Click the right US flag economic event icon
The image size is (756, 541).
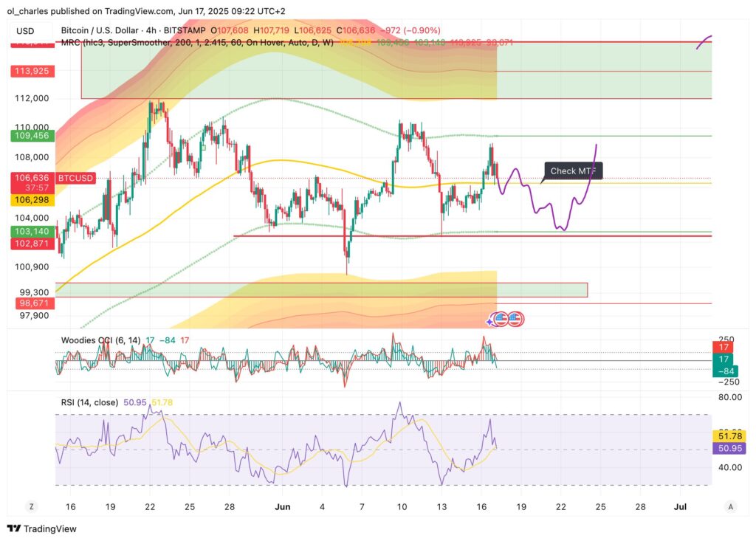(515, 319)
